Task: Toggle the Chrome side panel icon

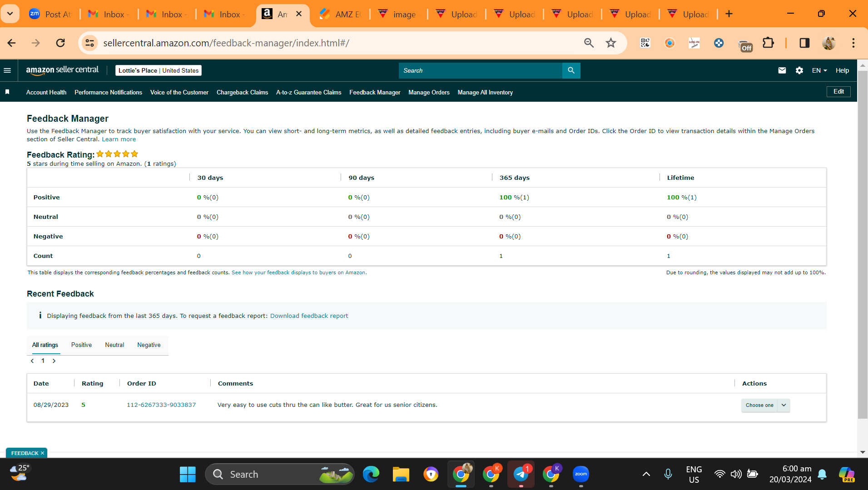Action: [x=804, y=43]
